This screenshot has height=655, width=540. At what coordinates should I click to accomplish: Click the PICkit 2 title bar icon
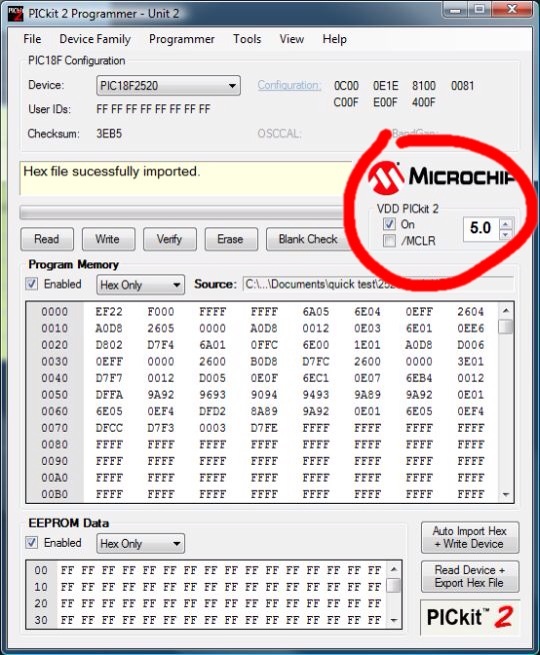16,14
